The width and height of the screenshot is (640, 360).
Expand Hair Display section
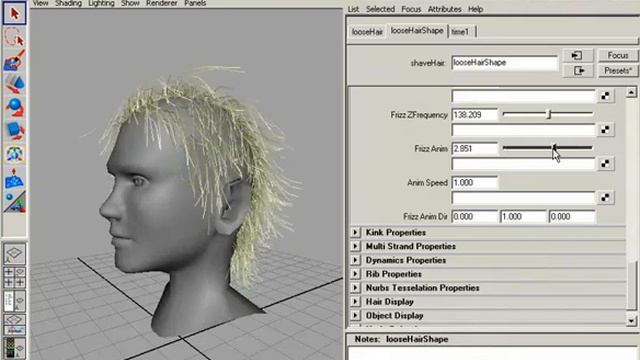[x=355, y=302]
